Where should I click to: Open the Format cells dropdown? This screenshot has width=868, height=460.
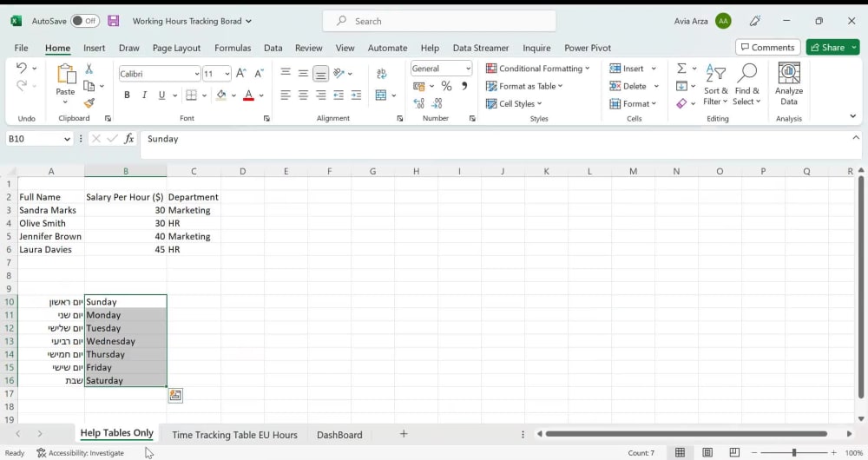pos(633,103)
